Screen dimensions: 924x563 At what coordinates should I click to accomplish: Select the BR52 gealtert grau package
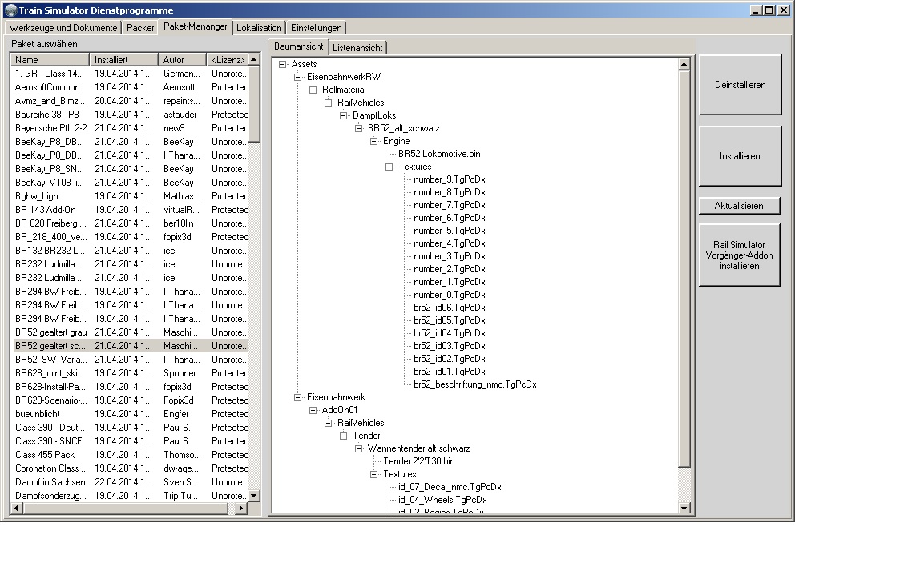point(131,332)
